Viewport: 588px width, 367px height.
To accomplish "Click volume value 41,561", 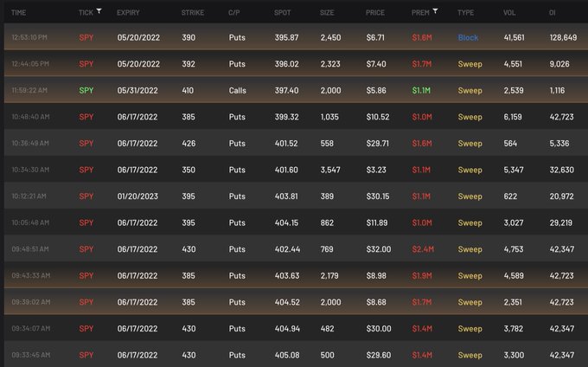I will pos(514,37).
